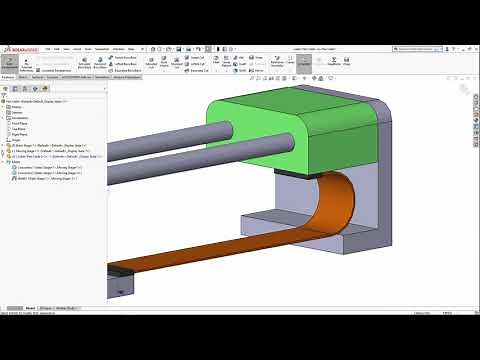The height and width of the screenshot is (360, 480).
Task: Open the Insert menu
Action: point(77,49)
